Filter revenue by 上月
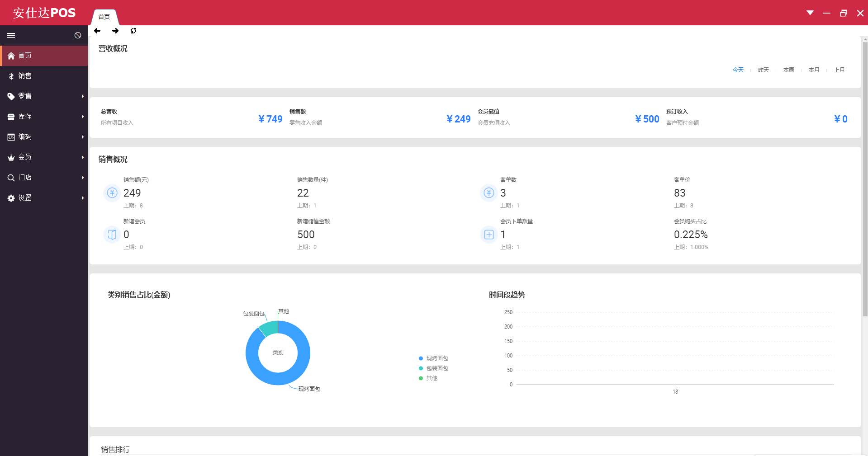Screen dimensions: 868x456 point(840,70)
